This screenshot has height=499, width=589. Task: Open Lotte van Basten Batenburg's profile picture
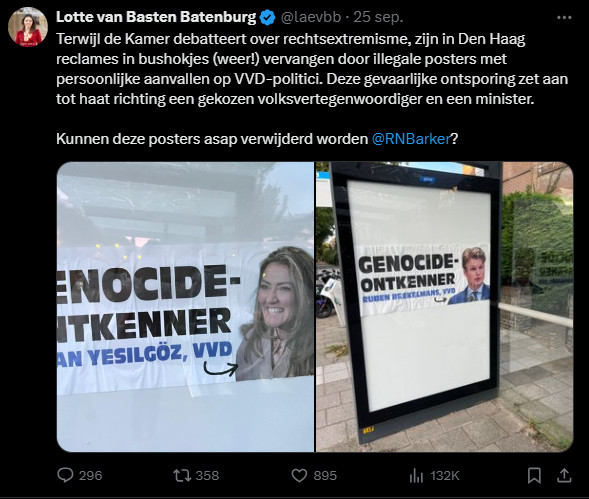(28, 27)
